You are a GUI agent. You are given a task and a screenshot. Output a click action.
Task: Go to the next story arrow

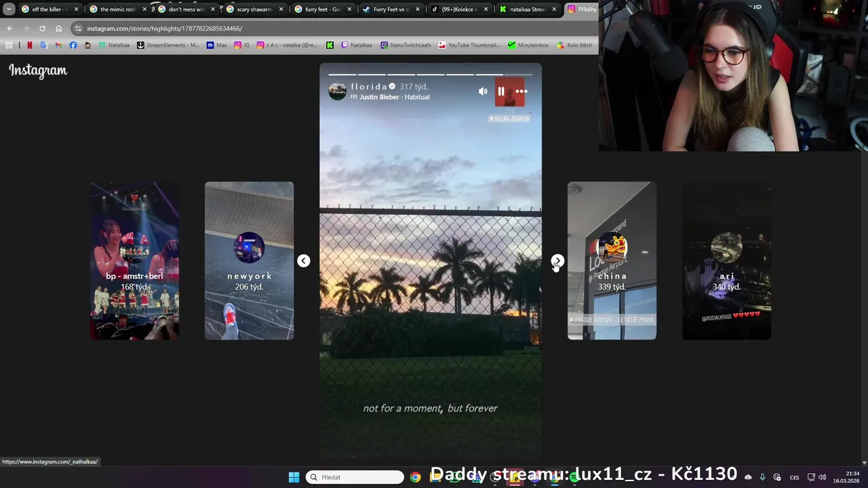click(x=557, y=261)
